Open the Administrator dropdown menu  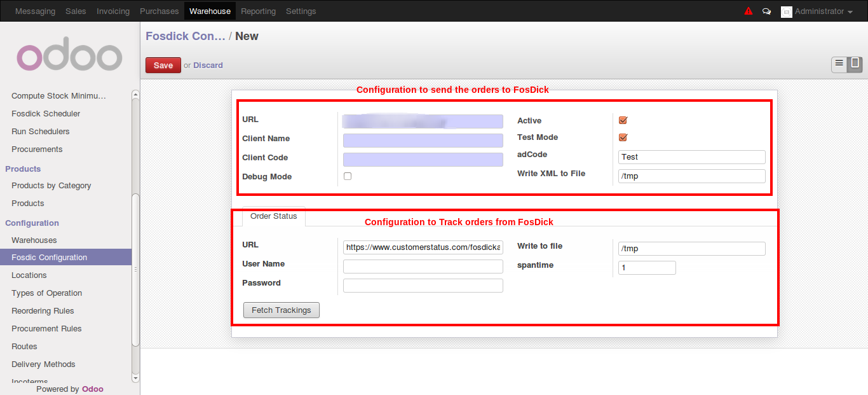(824, 11)
